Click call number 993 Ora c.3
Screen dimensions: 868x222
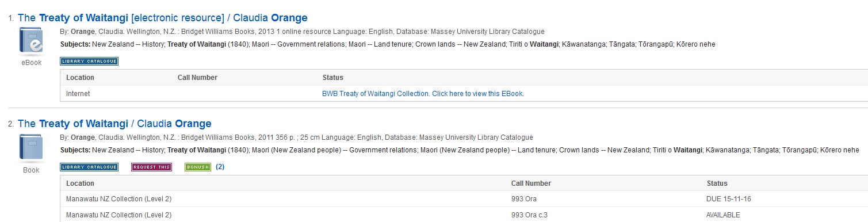coord(531,215)
